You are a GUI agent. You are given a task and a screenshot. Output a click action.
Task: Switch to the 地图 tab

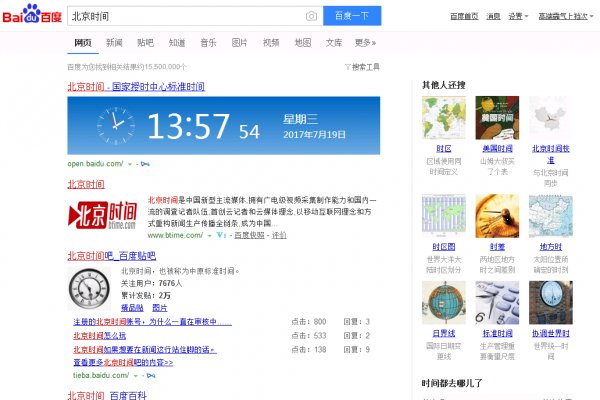tap(303, 43)
